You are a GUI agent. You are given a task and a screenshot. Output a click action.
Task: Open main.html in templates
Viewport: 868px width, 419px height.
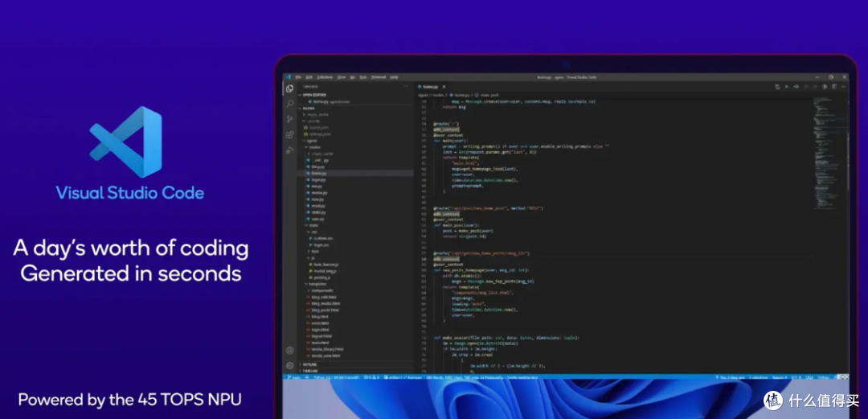[317, 343]
